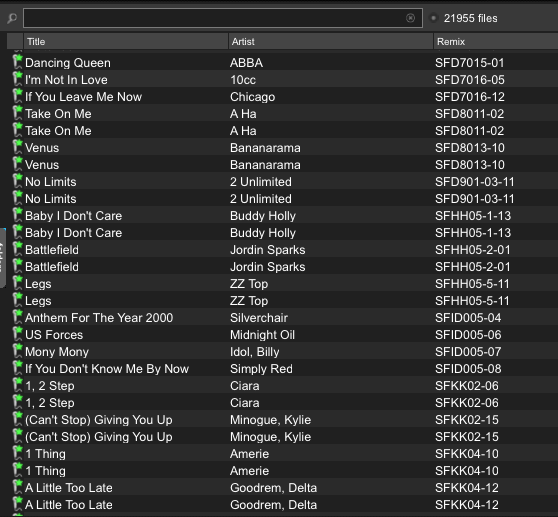Click the icon next to Anthem For The Year 2000
The image size is (558, 517).
pos(17,317)
